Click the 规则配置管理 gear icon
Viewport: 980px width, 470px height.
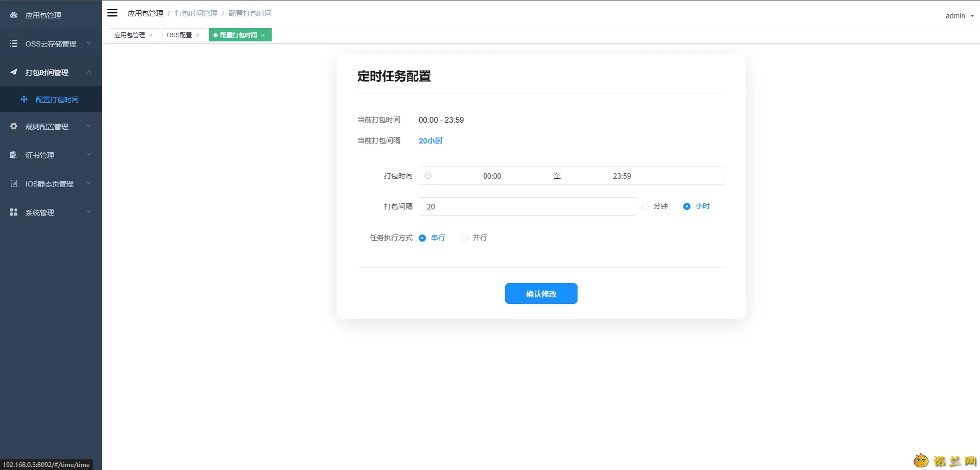14,127
